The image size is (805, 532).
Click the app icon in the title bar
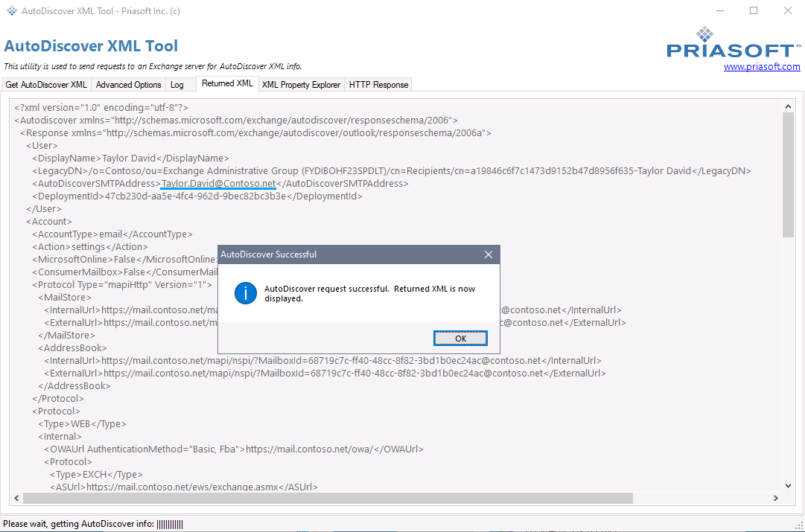pyautogui.click(x=11, y=10)
